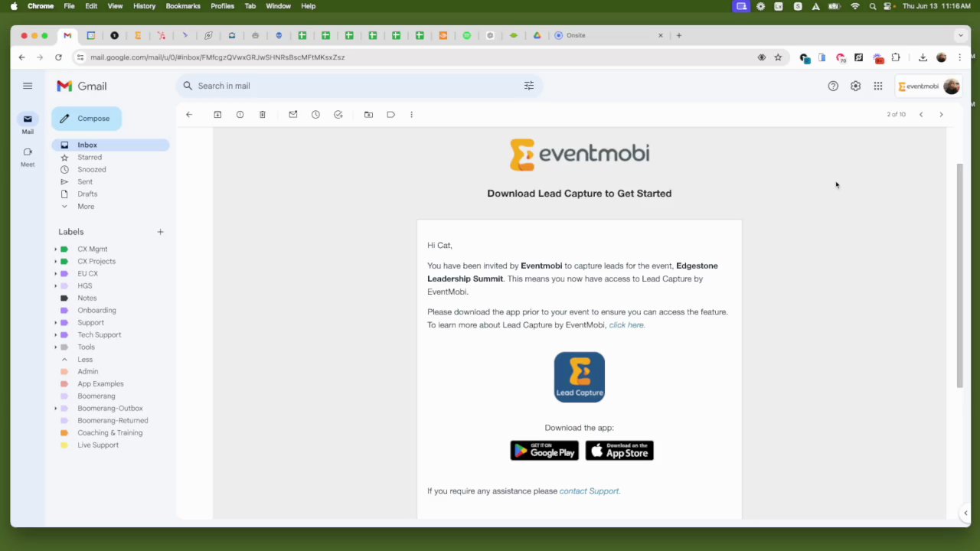Open the Edit menu
This screenshot has width=980, height=551.
[91, 6]
